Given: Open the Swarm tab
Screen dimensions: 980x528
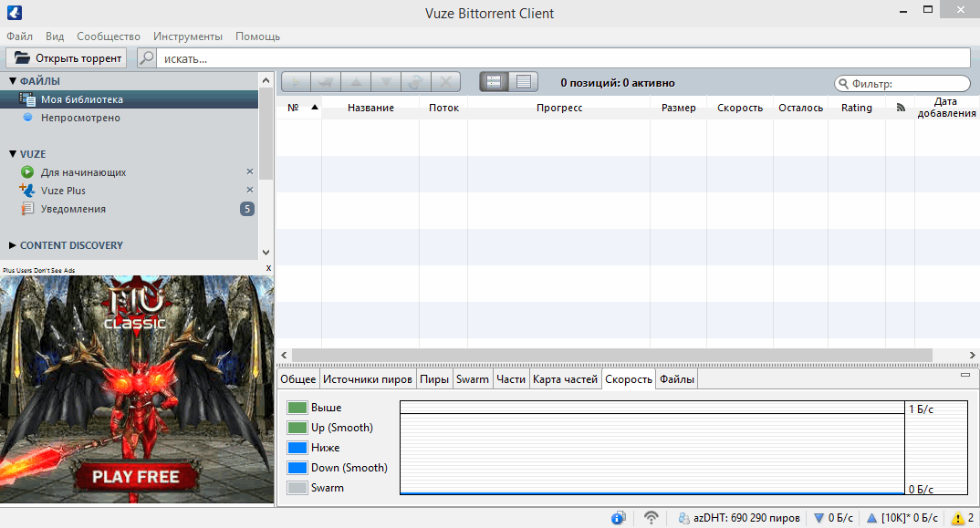Looking at the screenshot, I should (473, 379).
